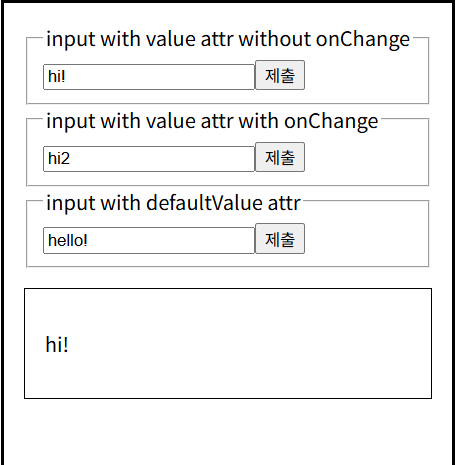Click 제출 button beside the 'hi2' input
The height and width of the screenshot is (465, 456).
280,157
